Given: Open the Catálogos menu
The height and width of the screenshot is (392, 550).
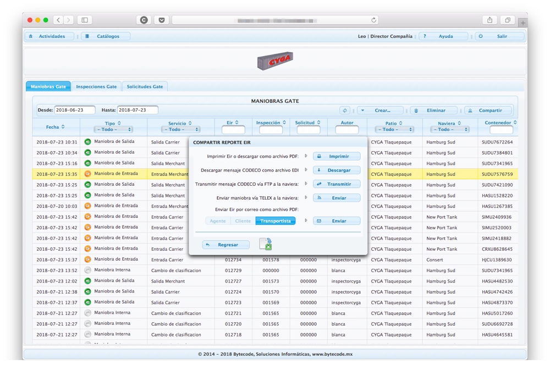Looking at the screenshot, I should (x=106, y=36).
